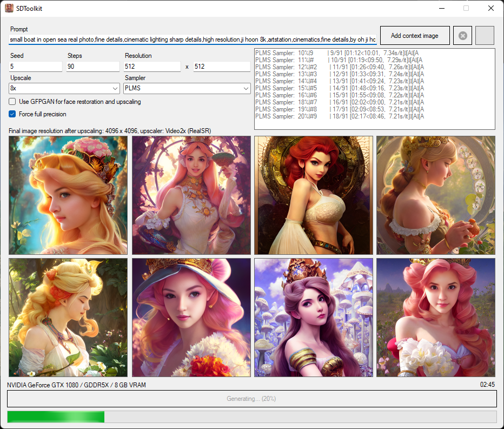Enable GFPGAN face restoration checkbox
The height and width of the screenshot is (429, 504).
12,102
